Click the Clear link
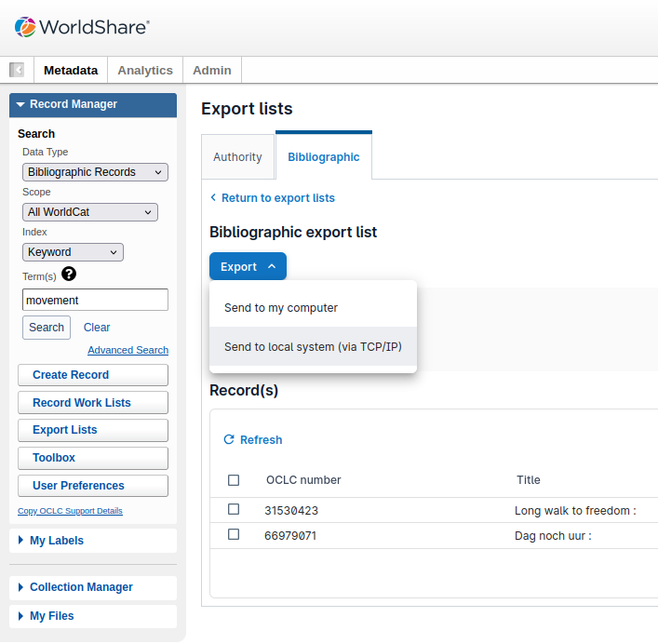This screenshot has height=644, width=658. pyautogui.click(x=97, y=328)
